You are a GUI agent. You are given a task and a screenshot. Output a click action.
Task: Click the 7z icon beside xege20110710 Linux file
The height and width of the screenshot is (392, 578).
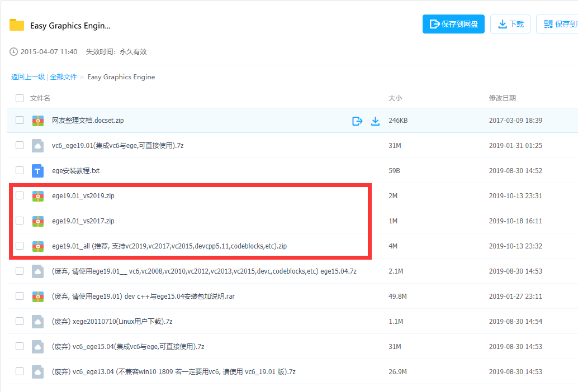(37, 321)
